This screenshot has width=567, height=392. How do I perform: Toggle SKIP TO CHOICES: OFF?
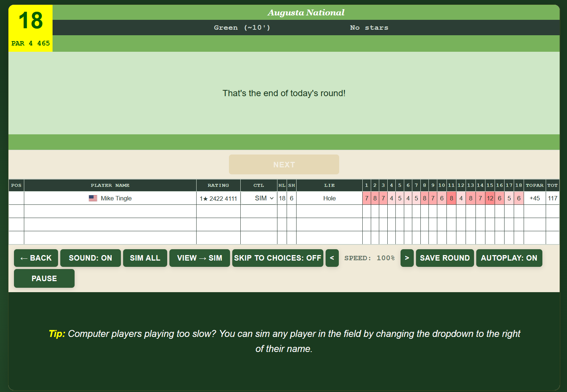tap(278, 258)
